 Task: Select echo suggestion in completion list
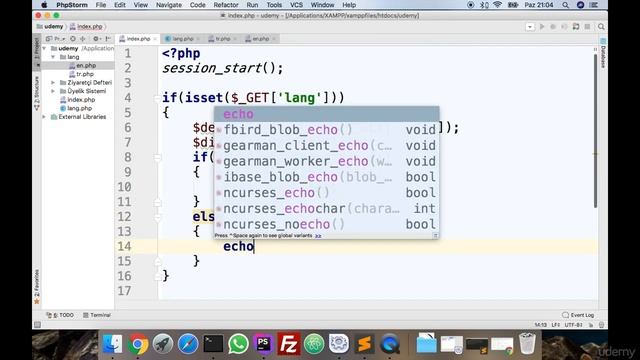[327, 114]
